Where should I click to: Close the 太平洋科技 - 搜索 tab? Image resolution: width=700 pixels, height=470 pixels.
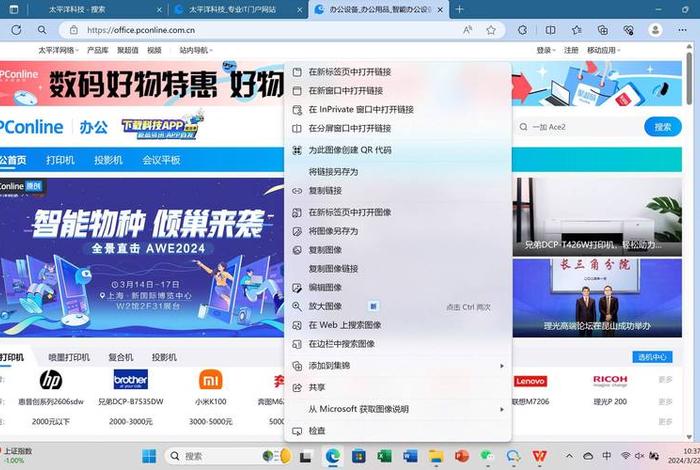pyautogui.click(x=160, y=9)
